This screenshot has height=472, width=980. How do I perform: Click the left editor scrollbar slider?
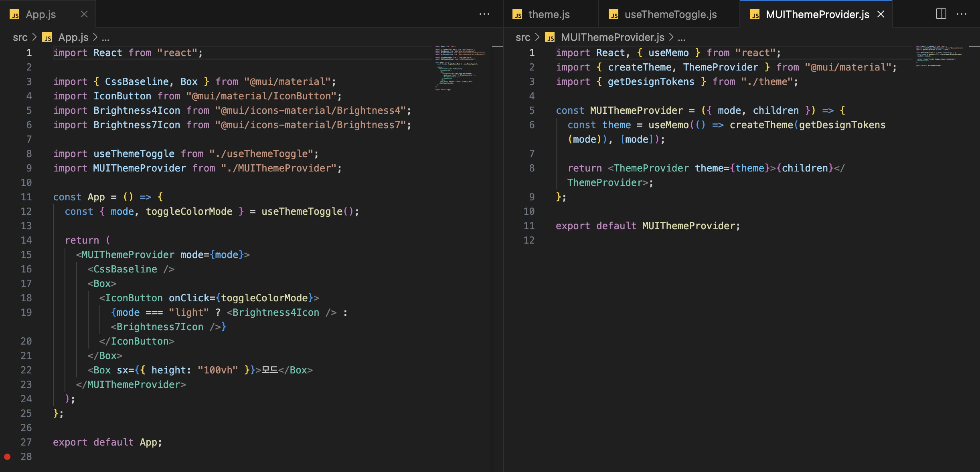click(x=497, y=47)
